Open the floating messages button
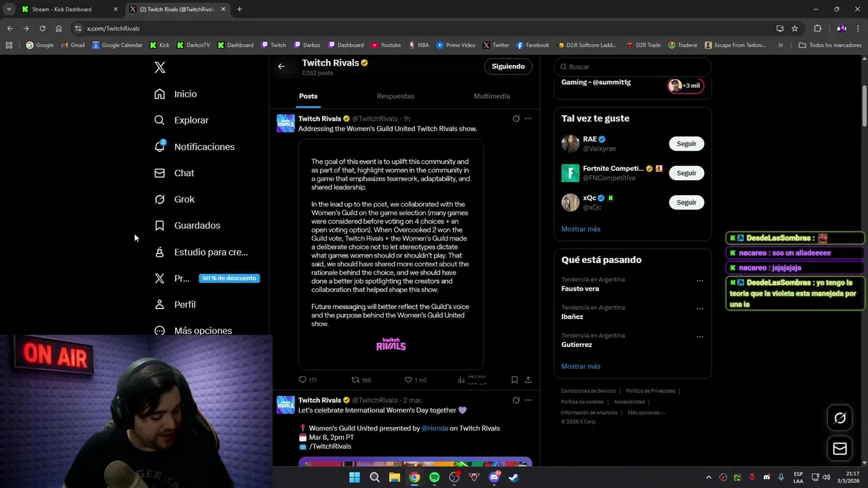 (840, 449)
